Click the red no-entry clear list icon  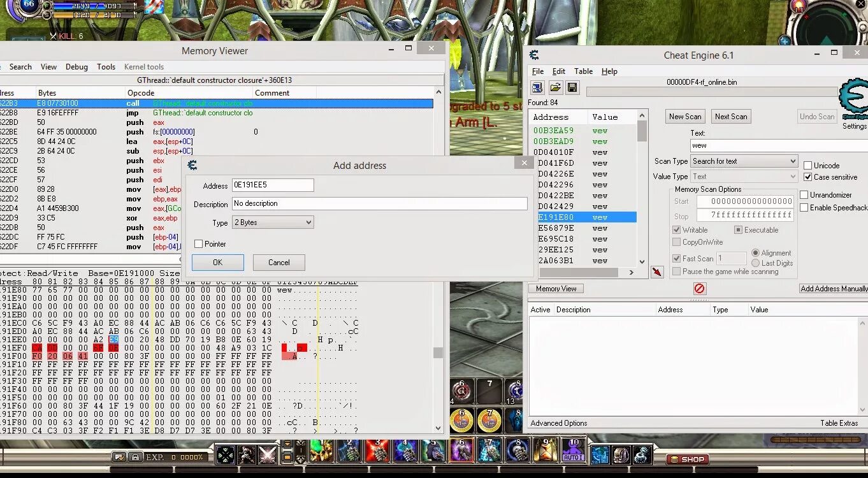699,289
